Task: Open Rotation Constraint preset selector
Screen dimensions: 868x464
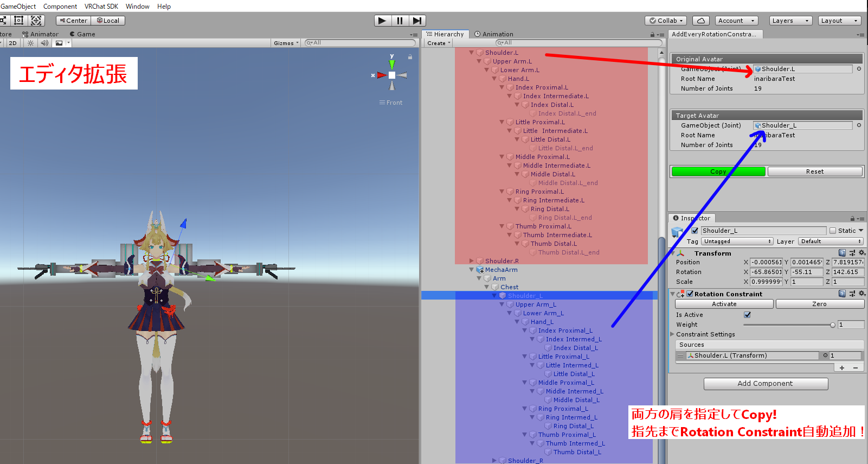Action: tap(852, 294)
